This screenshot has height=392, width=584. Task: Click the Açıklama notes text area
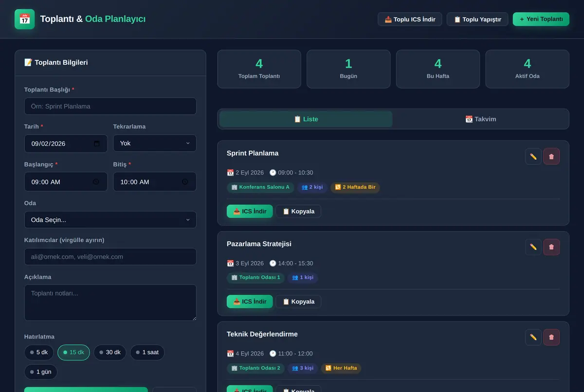110,303
